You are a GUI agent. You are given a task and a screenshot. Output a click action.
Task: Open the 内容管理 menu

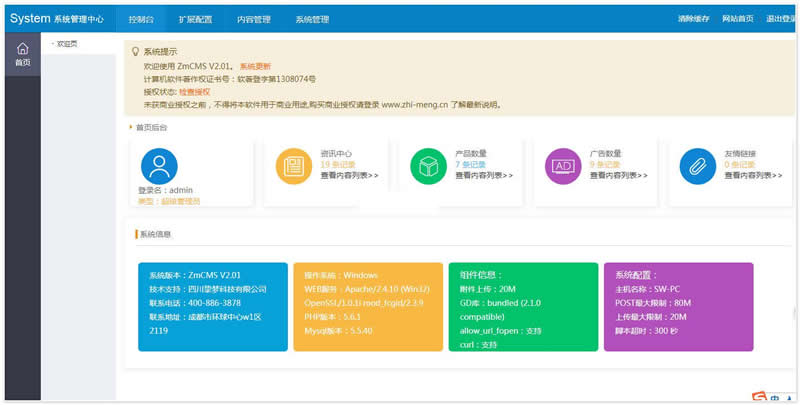point(254,18)
